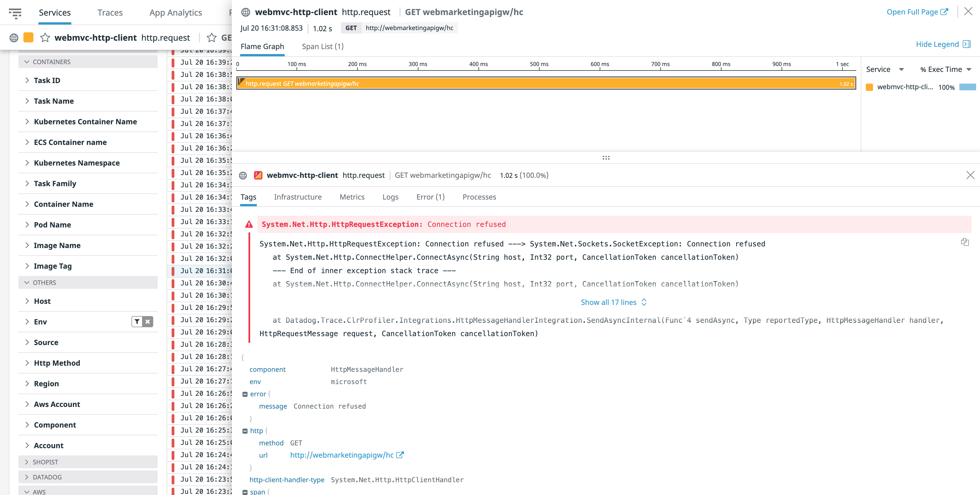This screenshot has width=980, height=495.
Task: Favorite the trace using the star icon
Action: point(46,38)
